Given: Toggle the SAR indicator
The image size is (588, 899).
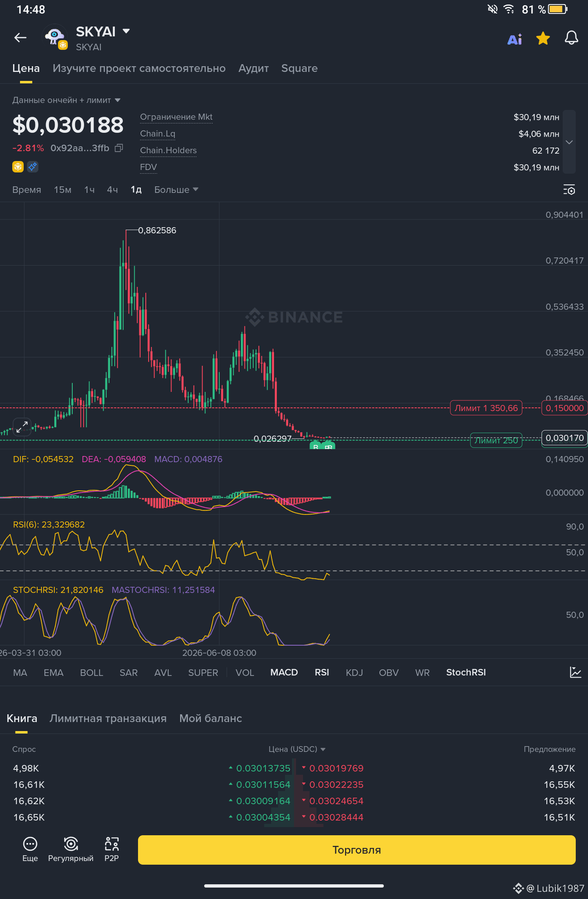Looking at the screenshot, I should (129, 673).
